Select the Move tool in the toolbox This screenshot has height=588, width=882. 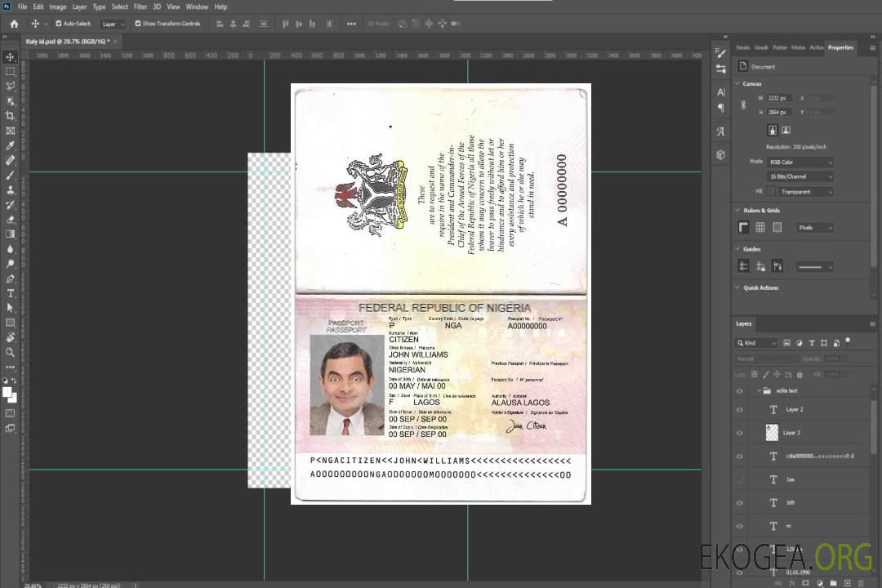click(10, 57)
